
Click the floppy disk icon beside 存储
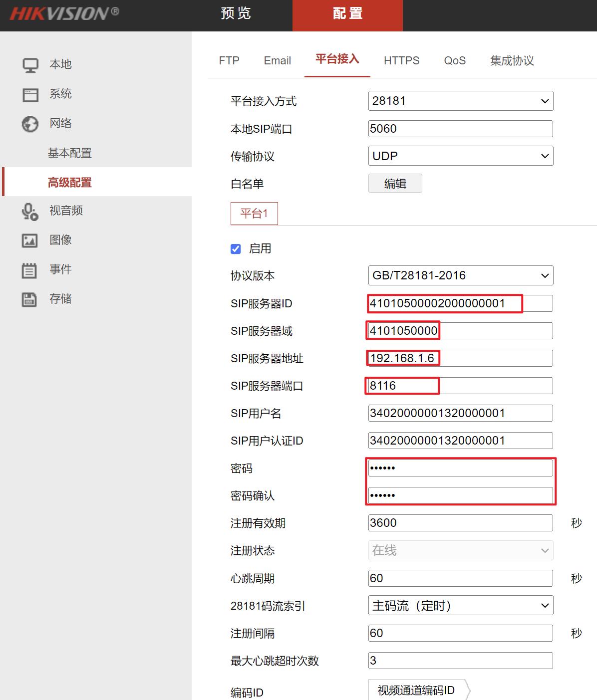(x=29, y=299)
